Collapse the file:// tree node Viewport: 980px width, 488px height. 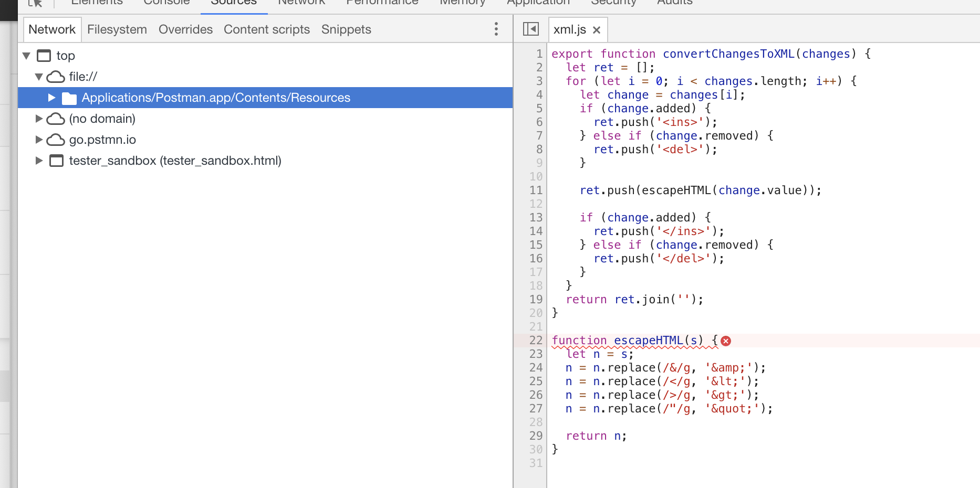39,77
